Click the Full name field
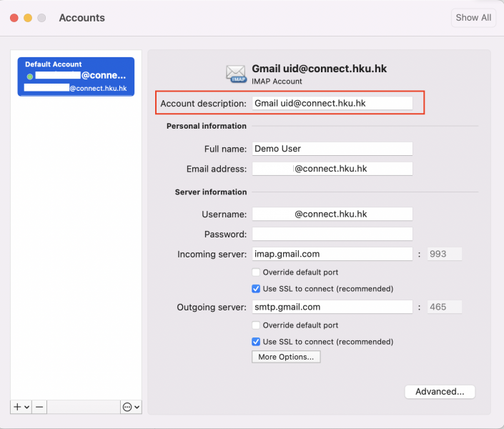Viewport: 504px width, 429px height. point(332,149)
